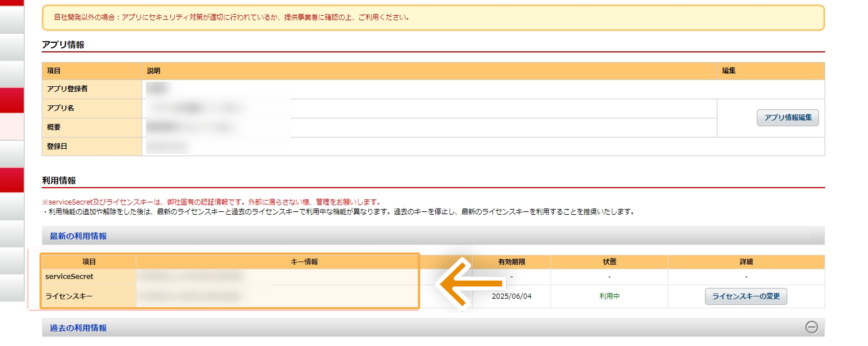The height and width of the screenshot is (346, 868).
Task: Click the 登録日 row label
Action: pyautogui.click(x=57, y=147)
